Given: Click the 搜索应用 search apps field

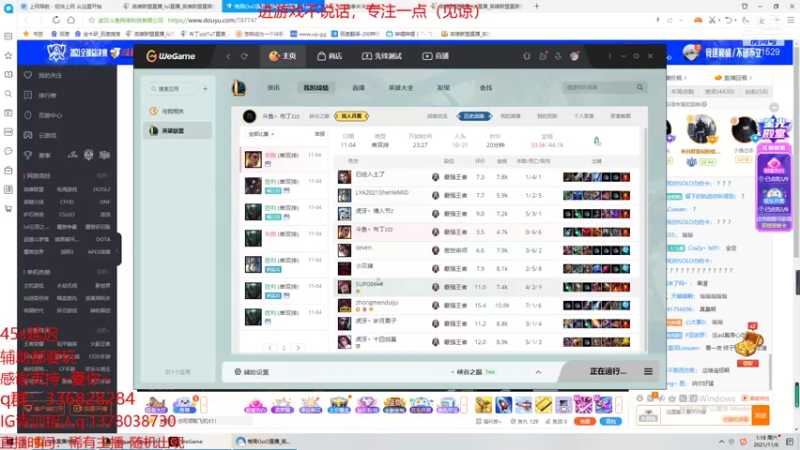Looking at the screenshot, I should coord(172,89).
